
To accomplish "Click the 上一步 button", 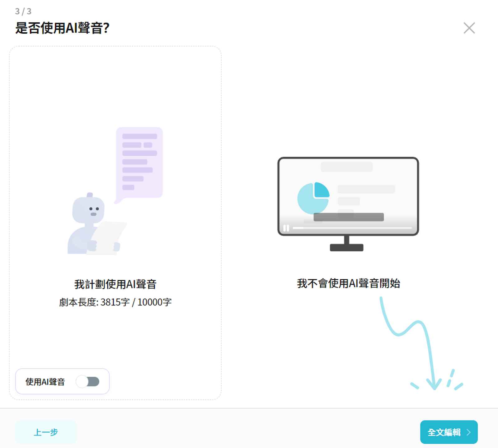I will 46,432.
